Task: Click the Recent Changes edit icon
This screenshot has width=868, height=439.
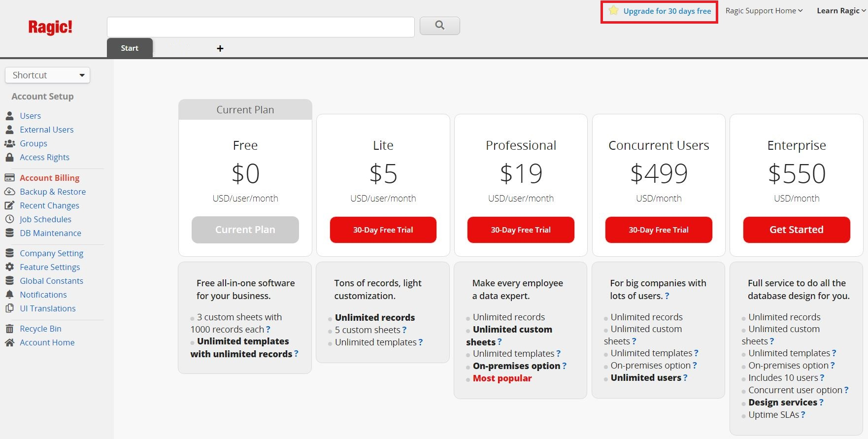Action: (9, 205)
